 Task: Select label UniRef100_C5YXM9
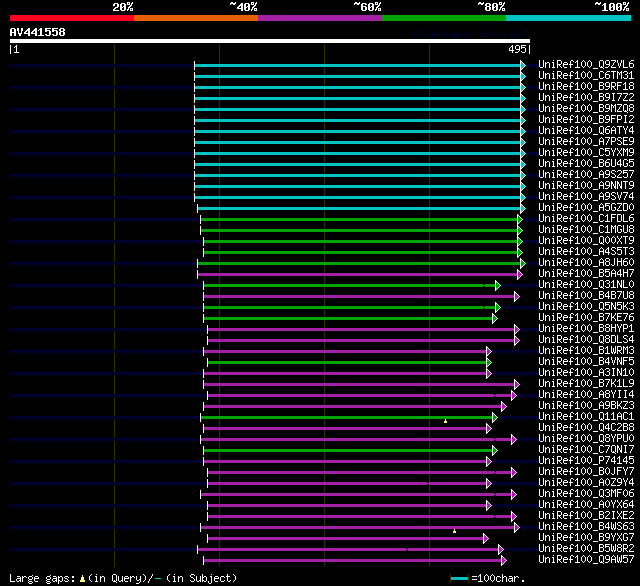586,153
